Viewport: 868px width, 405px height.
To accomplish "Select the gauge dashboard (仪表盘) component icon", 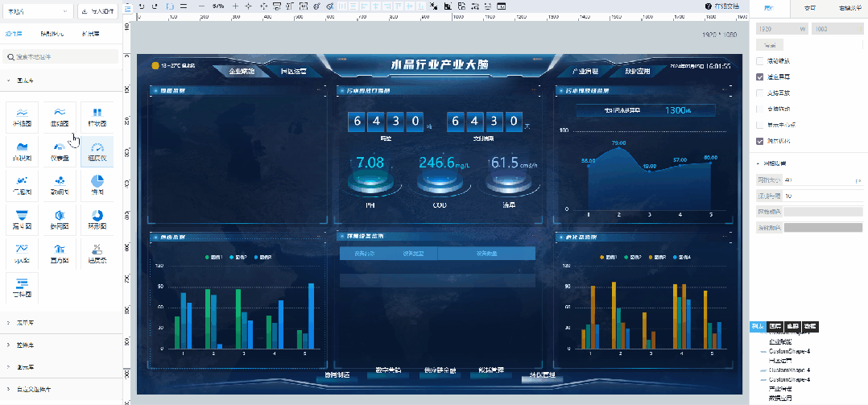I will pyautogui.click(x=60, y=151).
